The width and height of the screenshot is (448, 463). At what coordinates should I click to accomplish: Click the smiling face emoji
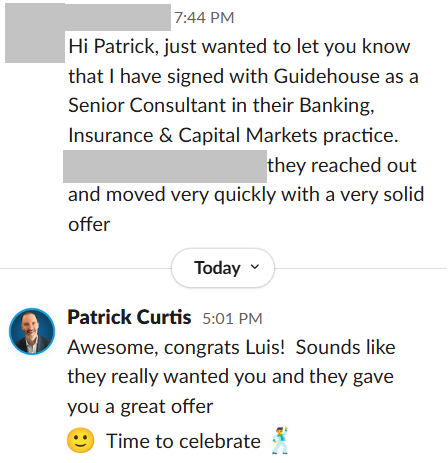pos(80,440)
